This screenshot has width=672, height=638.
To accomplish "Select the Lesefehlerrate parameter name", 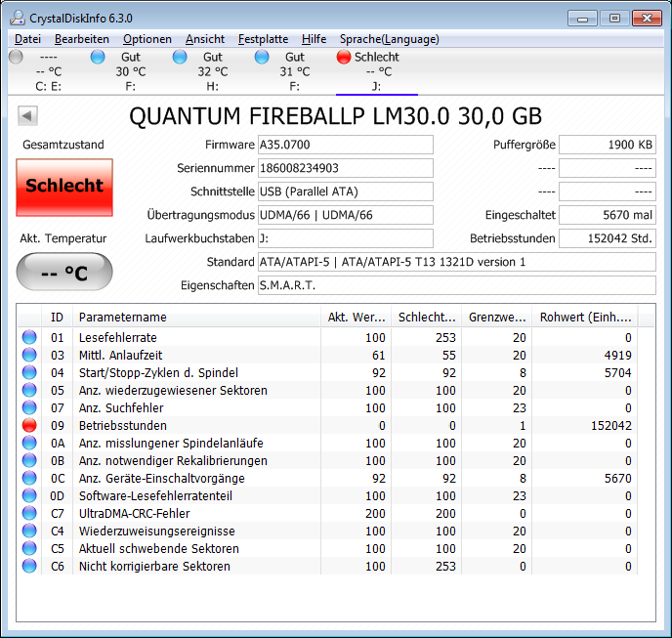I will [118, 338].
